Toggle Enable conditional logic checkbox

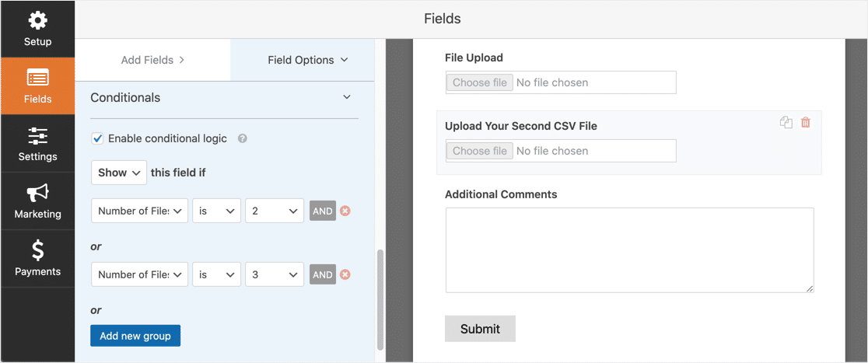pyautogui.click(x=97, y=139)
